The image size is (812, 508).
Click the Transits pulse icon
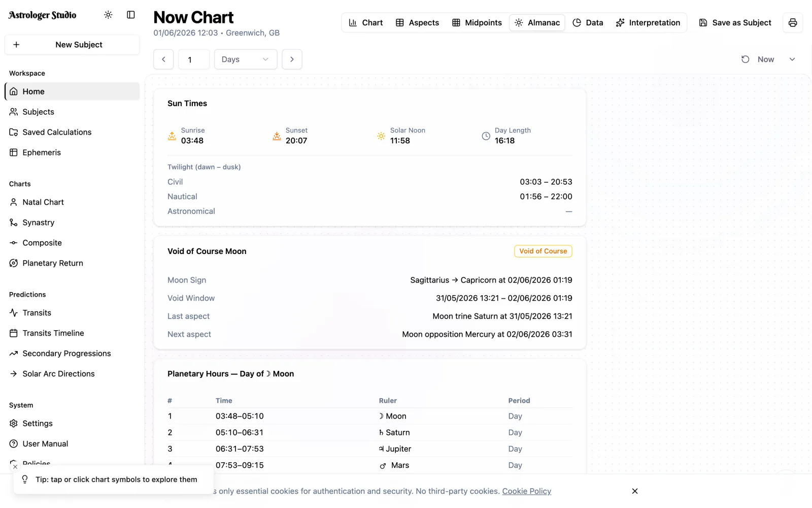tap(14, 313)
